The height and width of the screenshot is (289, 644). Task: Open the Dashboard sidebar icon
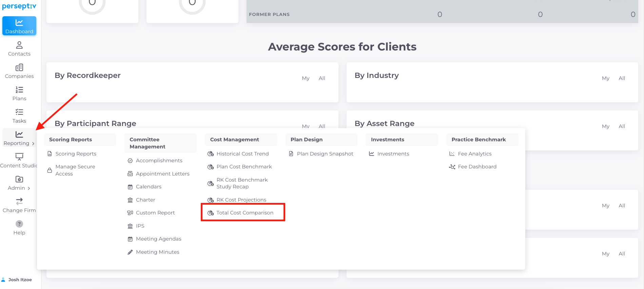click(19, 23)
